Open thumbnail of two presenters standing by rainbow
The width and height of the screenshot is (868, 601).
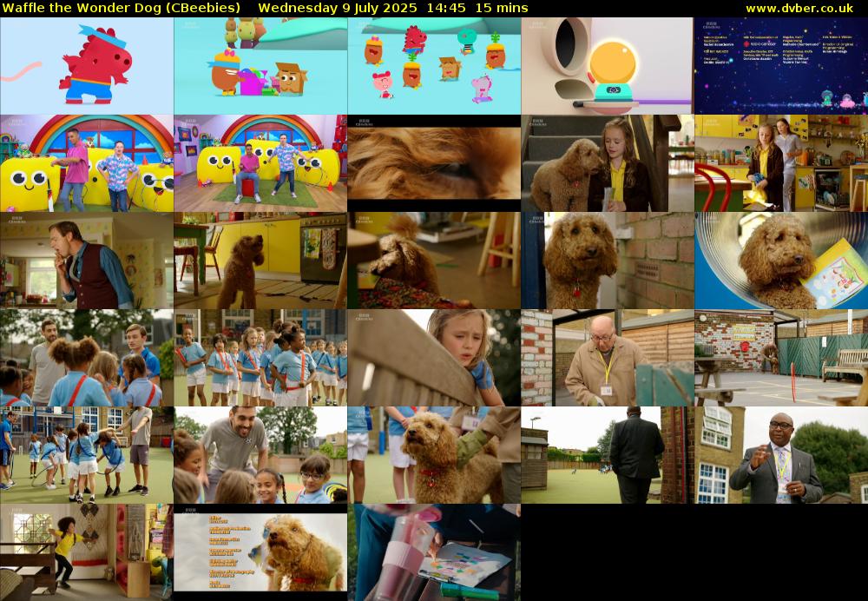point(87,163)
